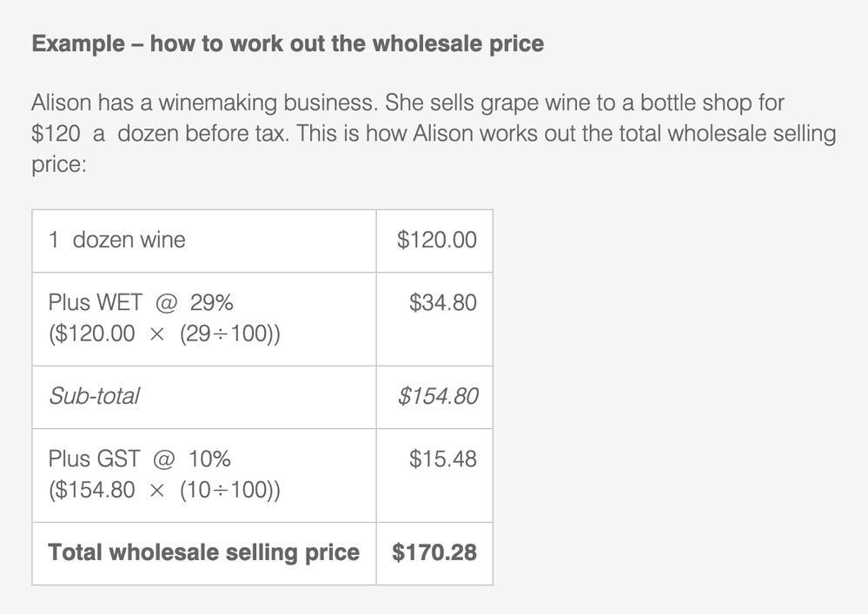868x614 pixels.
Task: Click the GST formula ($154.80 × (10÷100))
Action: (164, 491)
